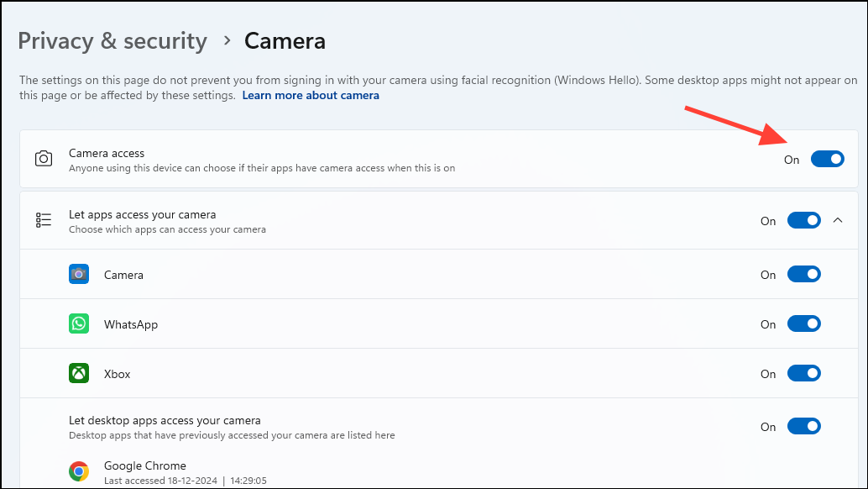The width and height of the screenshot is (868, 489).
Task: Click the Google Chrome icon
Action: pos(79,471)
